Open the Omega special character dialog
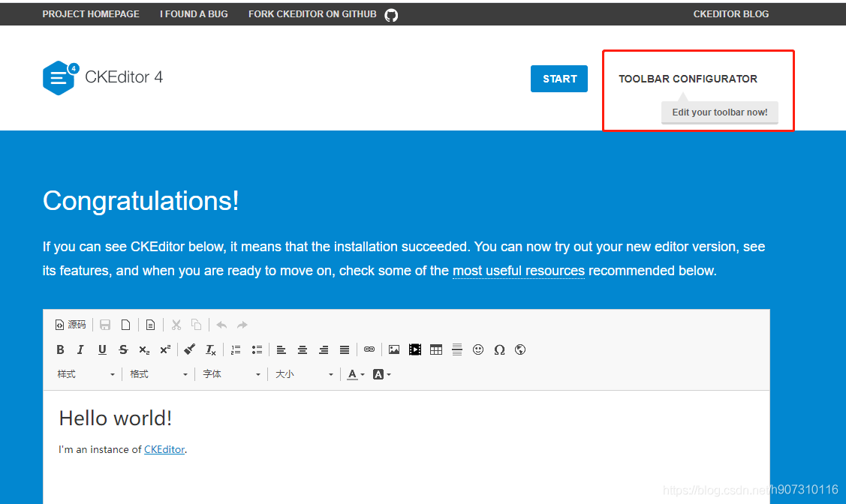Viewport: 846px width, 504px height. [499, 349]
